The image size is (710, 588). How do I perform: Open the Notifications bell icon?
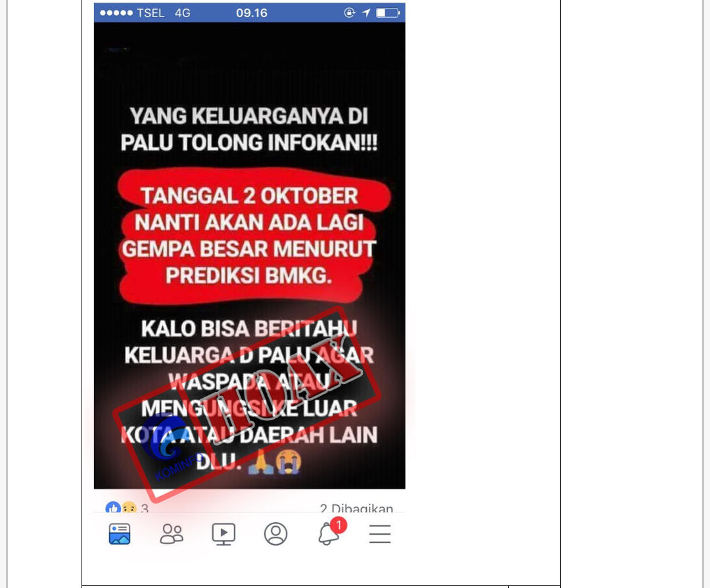tap(328, 534)
